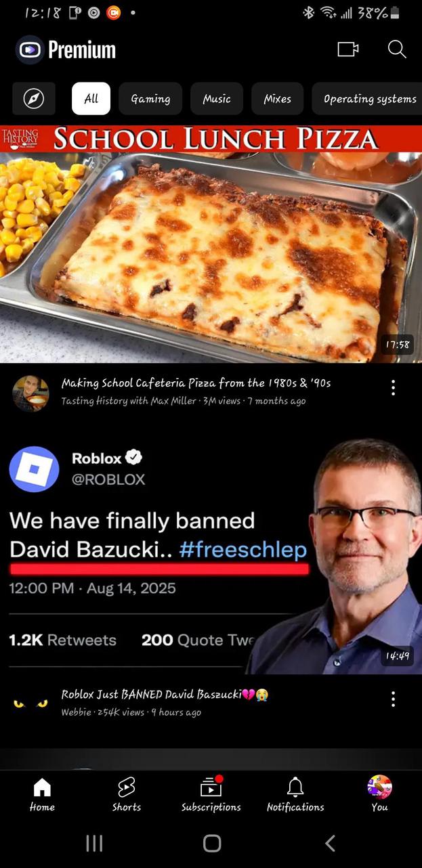
Task: Open Tasting History channel avatar
Action: coord(30,393)
